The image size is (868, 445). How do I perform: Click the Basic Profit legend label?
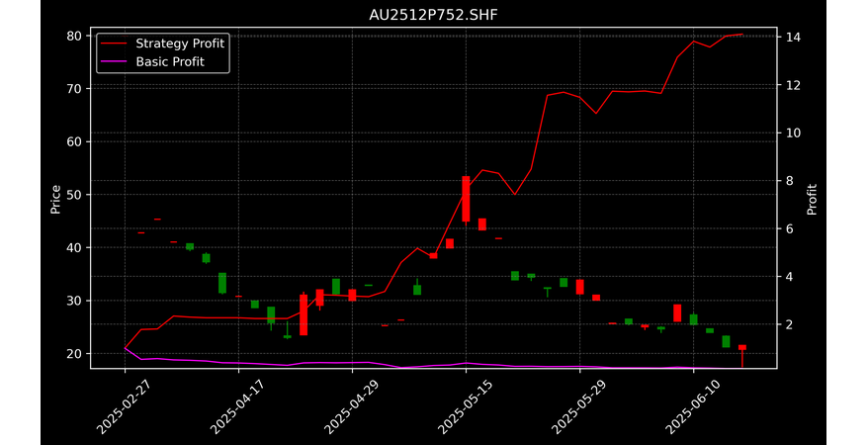(170, 61)
